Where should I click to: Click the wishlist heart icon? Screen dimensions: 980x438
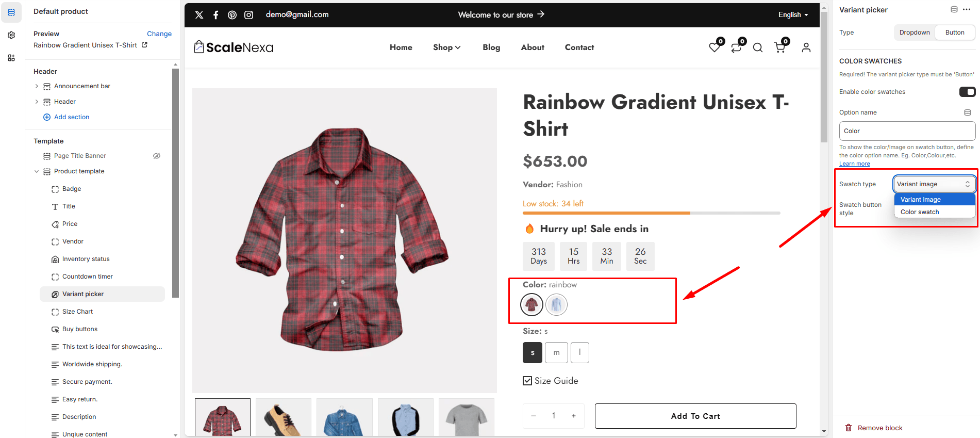715,47
